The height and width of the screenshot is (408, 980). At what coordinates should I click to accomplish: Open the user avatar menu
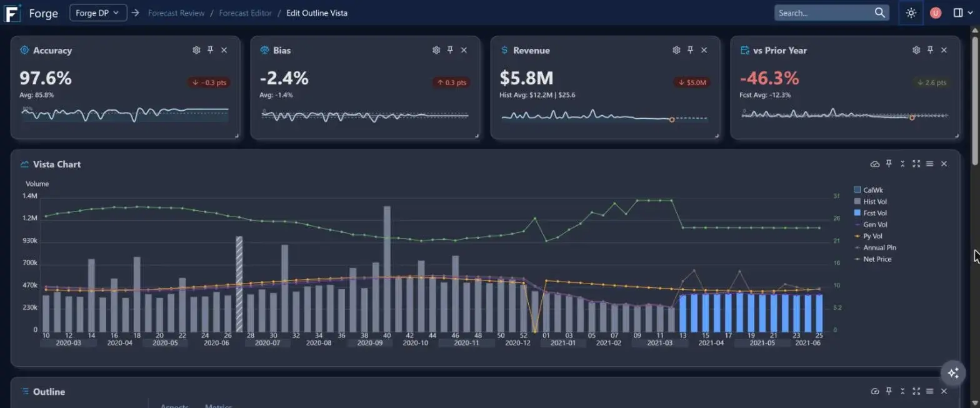click(x=936, y=13)
